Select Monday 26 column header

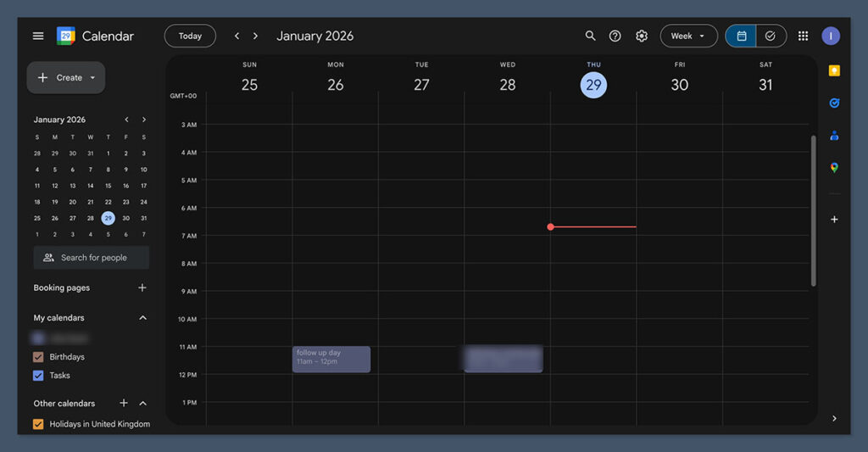click(x=336, y=85)
